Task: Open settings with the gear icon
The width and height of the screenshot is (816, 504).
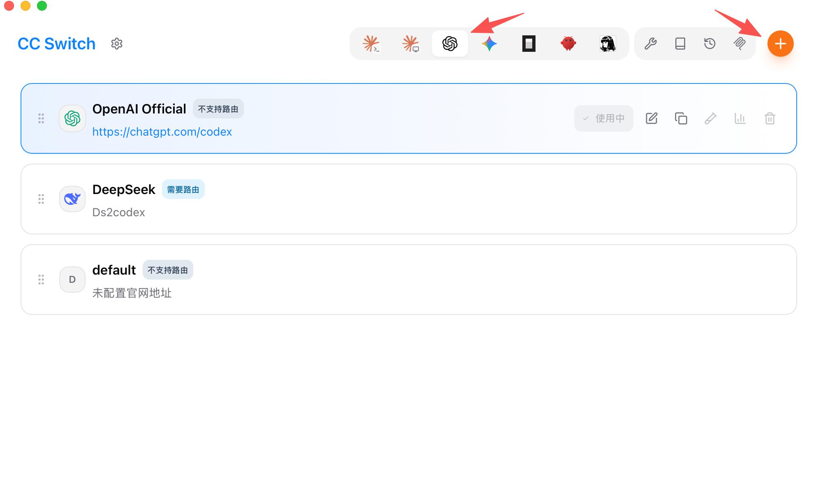Action: click(117, 44)
